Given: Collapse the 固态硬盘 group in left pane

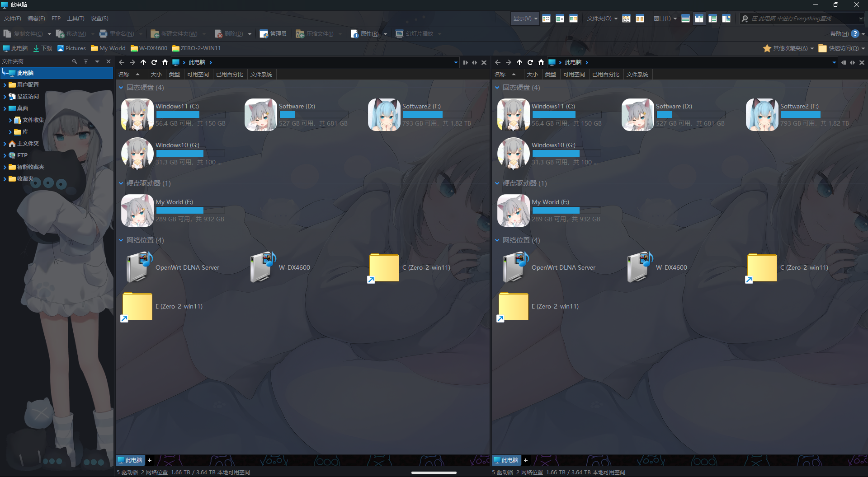Looking at the screenshot, I should [x=121, y=88].
